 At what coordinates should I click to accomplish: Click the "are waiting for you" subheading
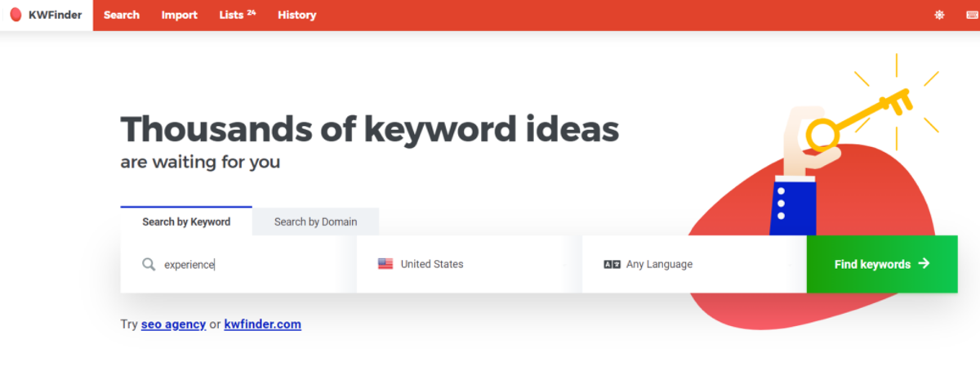click(x=200, y=162)
